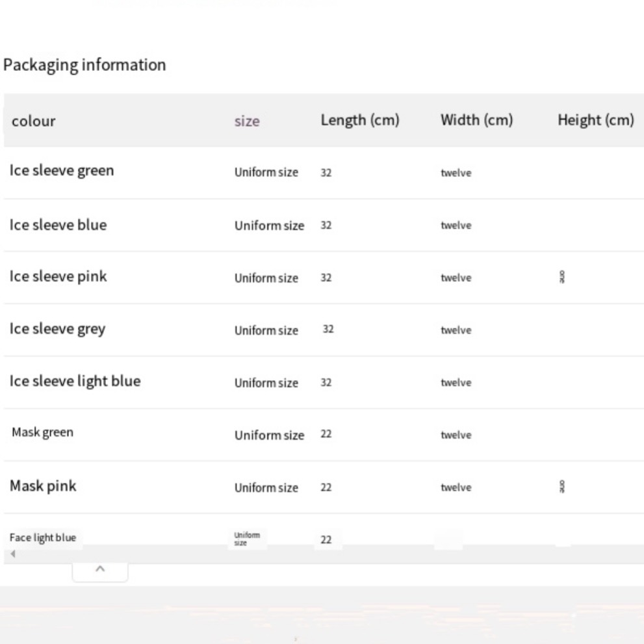Image resolution: width=644 pixels, height=644 pixels.
Task: Click the 'Height (cm)' column header
Action: click(x=595, y=120)
